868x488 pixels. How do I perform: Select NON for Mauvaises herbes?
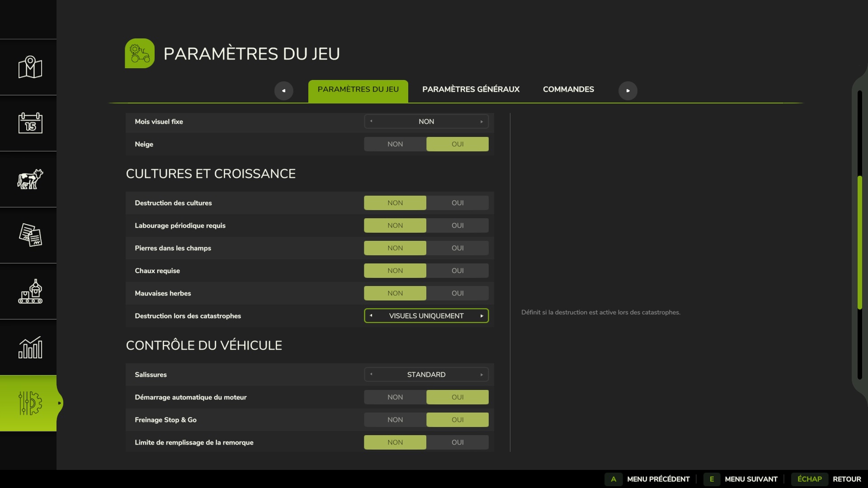395,293
